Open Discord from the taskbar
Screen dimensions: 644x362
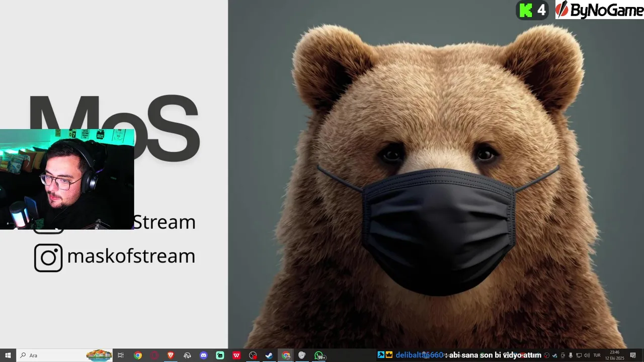[204, 355]
